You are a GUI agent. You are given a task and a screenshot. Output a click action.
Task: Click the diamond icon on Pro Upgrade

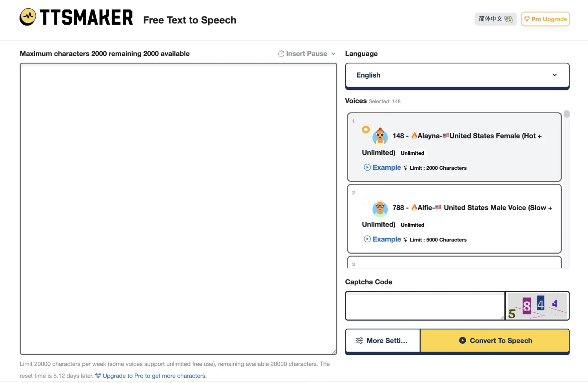(527, 19)
